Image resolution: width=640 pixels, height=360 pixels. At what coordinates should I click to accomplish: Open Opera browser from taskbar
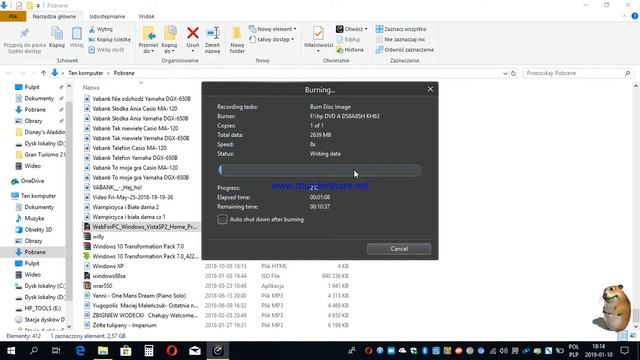172,351
